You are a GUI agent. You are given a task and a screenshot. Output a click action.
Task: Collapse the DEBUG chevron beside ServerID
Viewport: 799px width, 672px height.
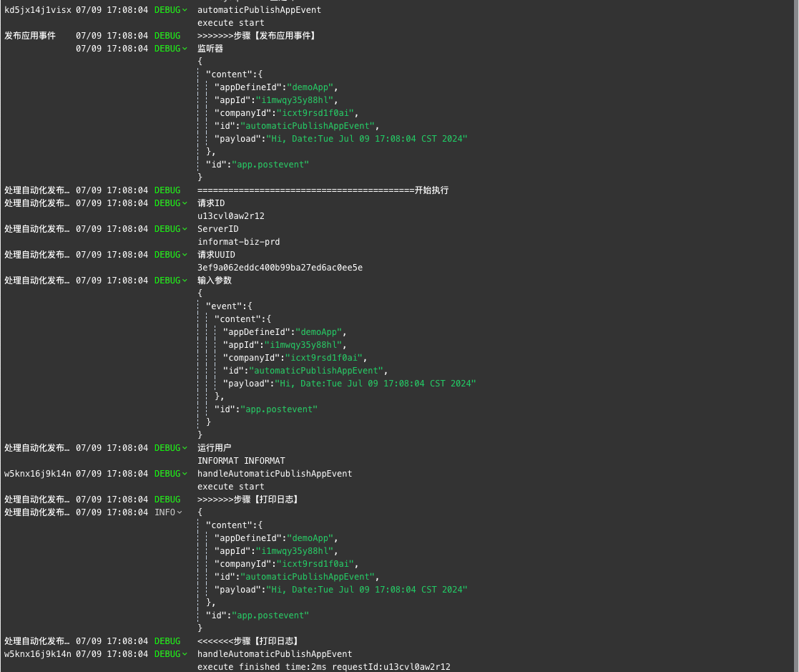[185, 229]
